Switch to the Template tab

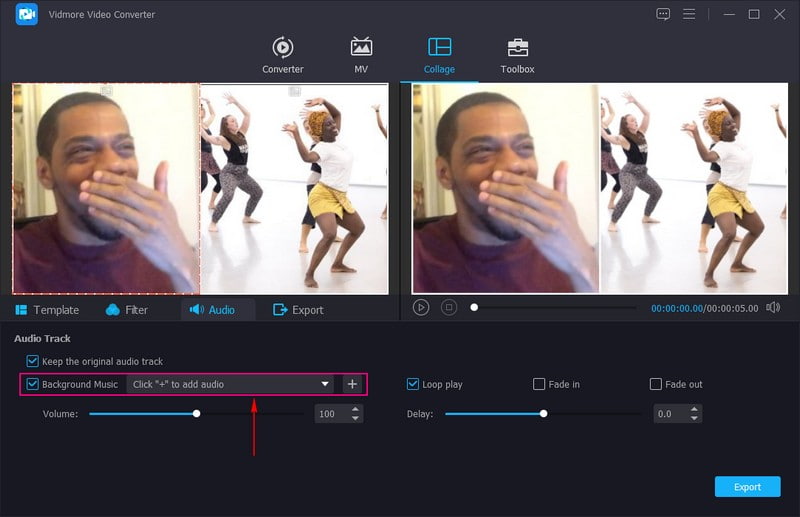point(47,310)
